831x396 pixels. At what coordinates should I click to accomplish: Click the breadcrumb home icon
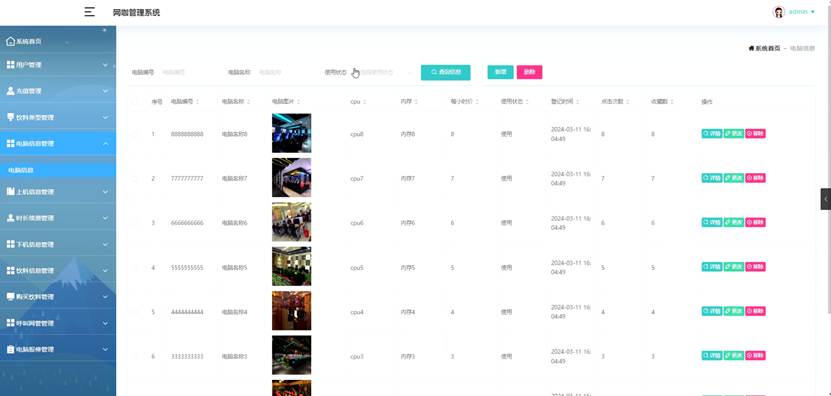coord(751,48)
